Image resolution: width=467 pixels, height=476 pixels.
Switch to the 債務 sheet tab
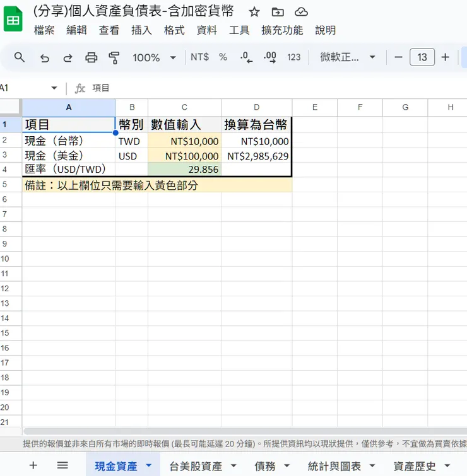click(265, 466)
